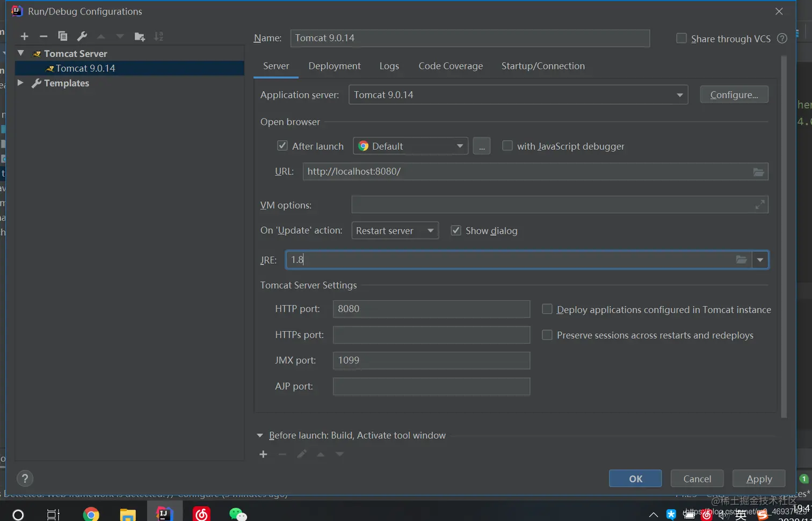The image size is (812, 521).
Task: Click the browser ellipsis button
Action: point(482,146)
